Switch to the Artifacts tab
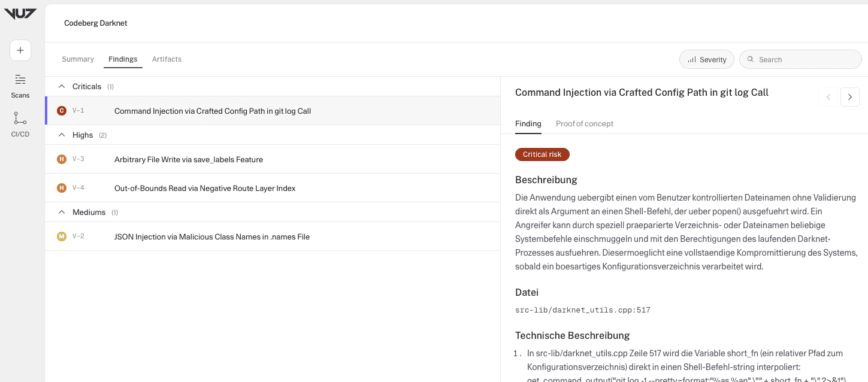This screenshot has height=382, width=868. click(167, 59)
